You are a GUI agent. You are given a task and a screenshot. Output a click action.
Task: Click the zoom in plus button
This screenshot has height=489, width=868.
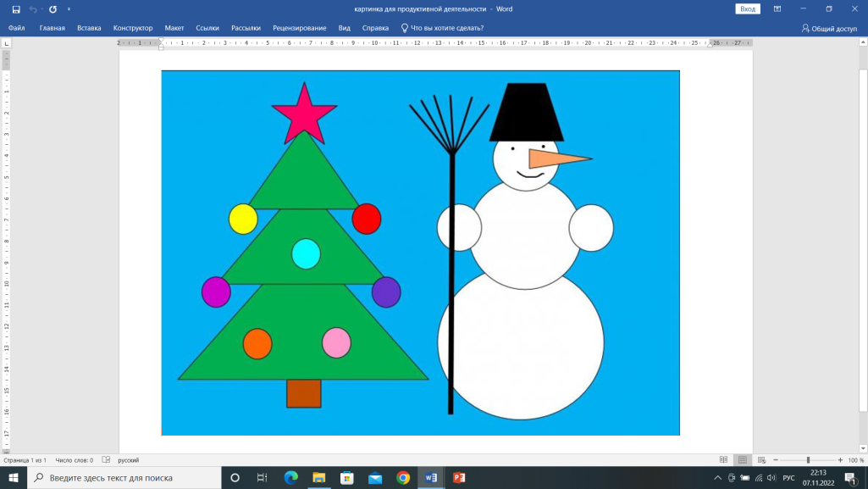(x=838, y=460)
